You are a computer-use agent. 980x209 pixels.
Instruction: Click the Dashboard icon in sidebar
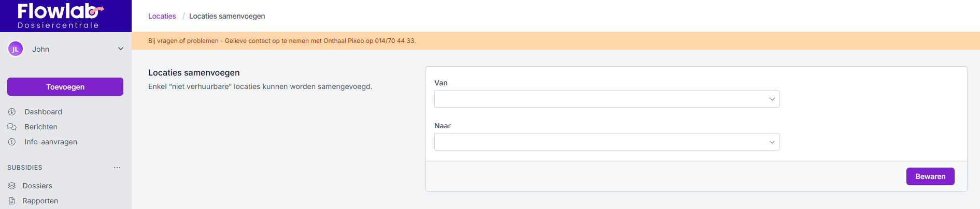coord(12,112)
